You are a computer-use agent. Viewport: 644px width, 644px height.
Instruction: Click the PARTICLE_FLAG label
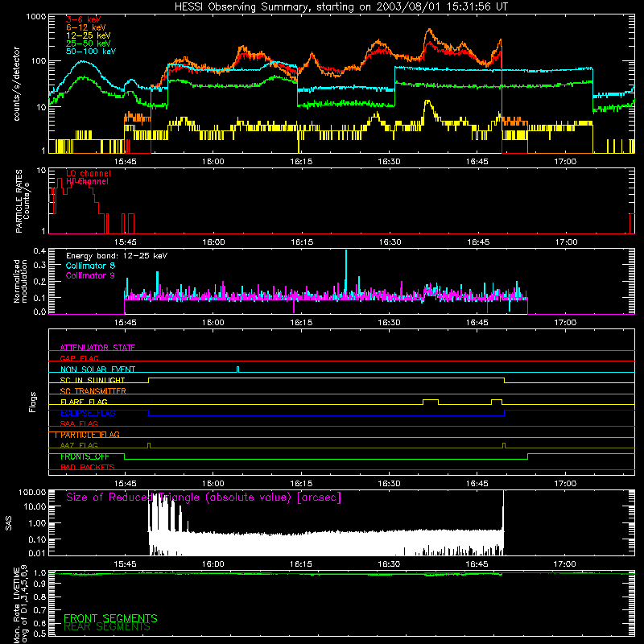(89, 435)
